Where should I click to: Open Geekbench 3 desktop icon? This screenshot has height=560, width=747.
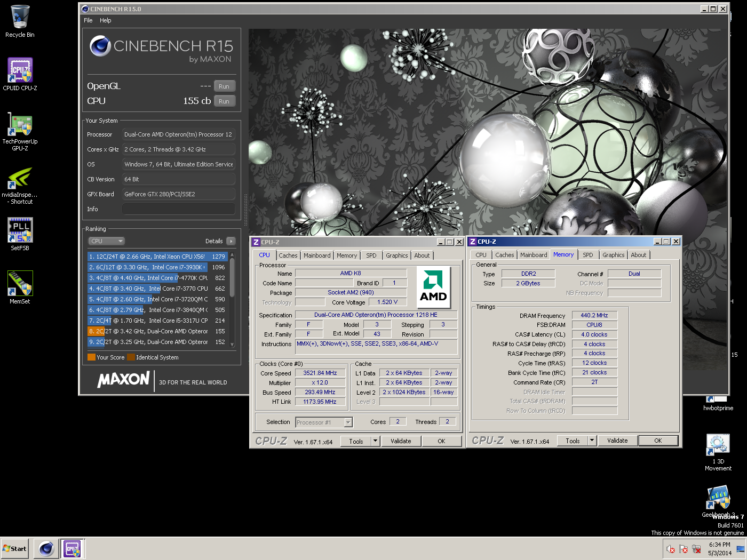(718, 501)
